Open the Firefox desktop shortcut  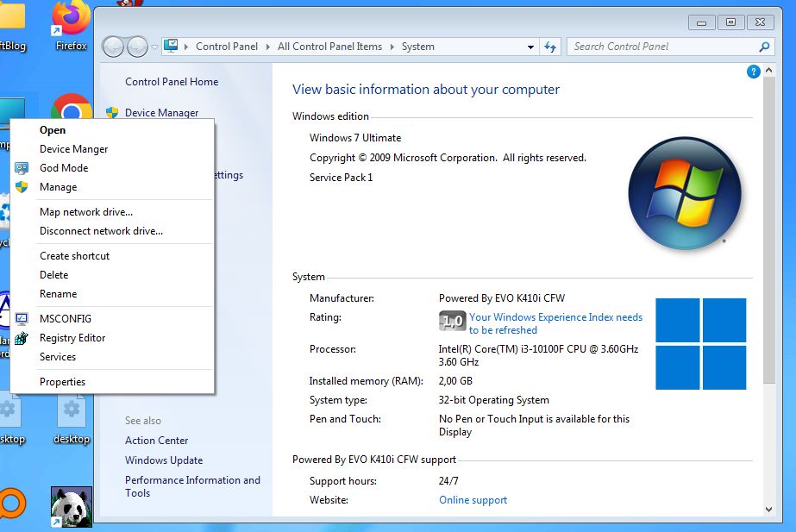coord(71,25)
